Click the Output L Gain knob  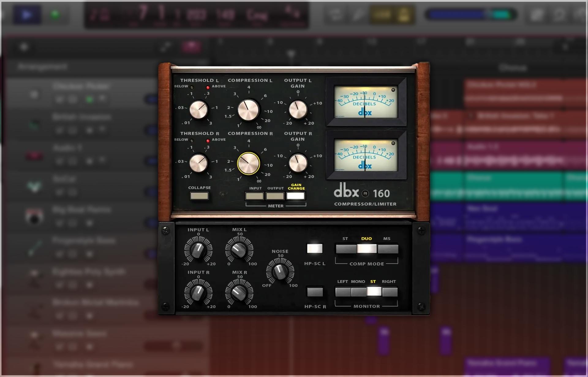point(298,109)
